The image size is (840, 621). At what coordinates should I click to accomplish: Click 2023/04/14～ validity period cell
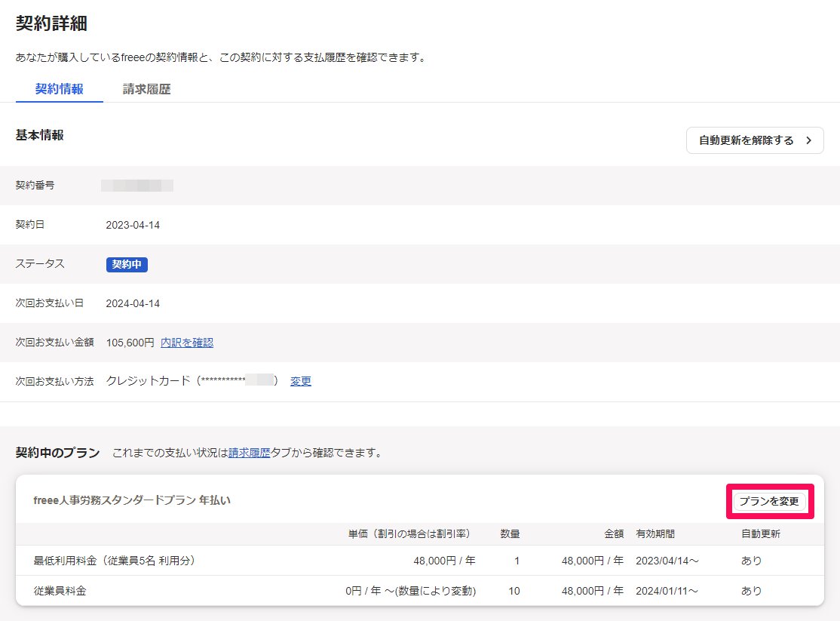pos(667,561)
